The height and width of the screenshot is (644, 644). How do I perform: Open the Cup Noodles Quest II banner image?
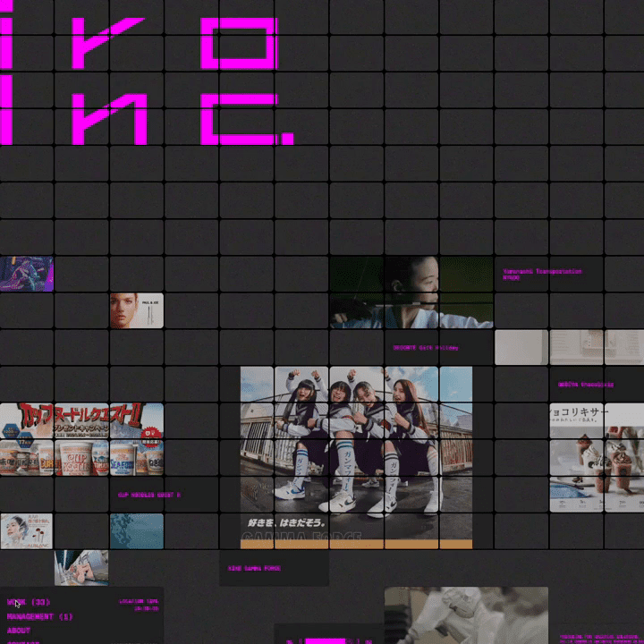81,439
